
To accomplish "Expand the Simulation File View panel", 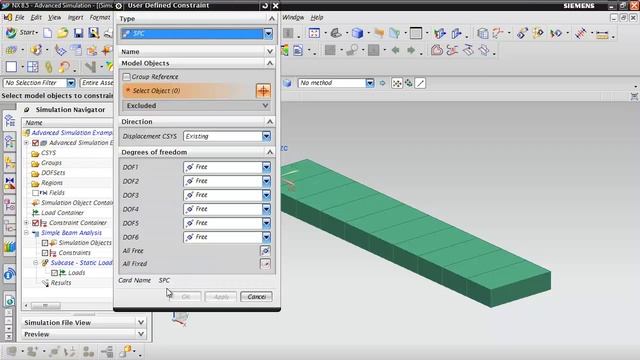I will pos(141,322).
